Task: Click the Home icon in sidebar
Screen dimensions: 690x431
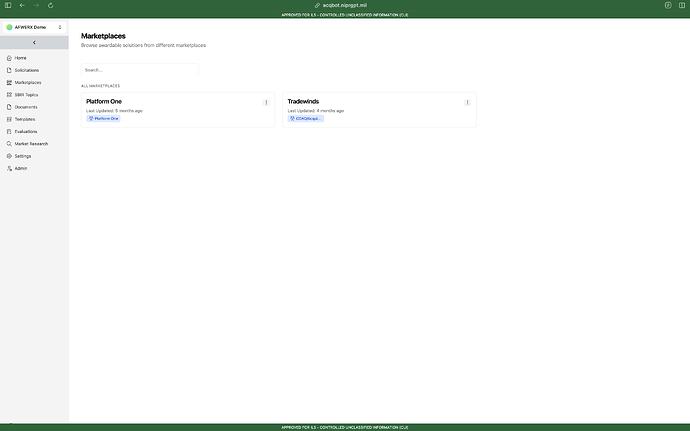Action: (x=9, y=58)
